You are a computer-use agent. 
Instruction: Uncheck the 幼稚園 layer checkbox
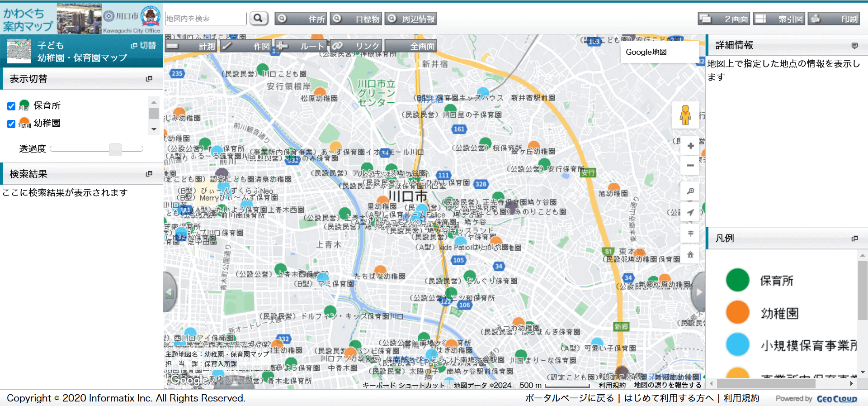[x=11, y=124]
